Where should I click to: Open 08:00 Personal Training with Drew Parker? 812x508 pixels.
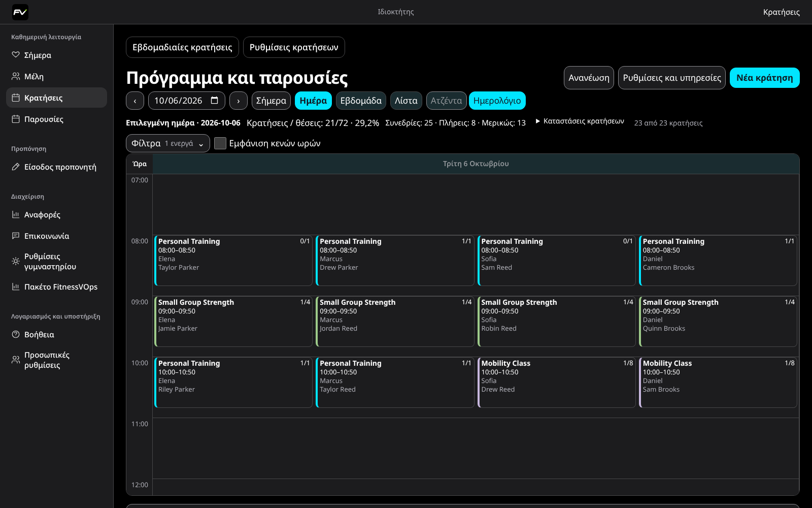pyautogui.click(x=395, y=261)
